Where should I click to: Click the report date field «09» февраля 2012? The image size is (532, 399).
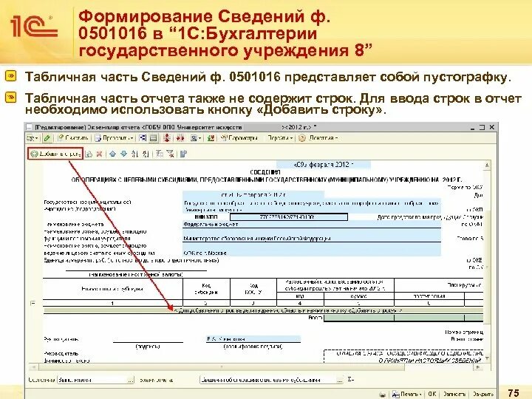[324, 165]
